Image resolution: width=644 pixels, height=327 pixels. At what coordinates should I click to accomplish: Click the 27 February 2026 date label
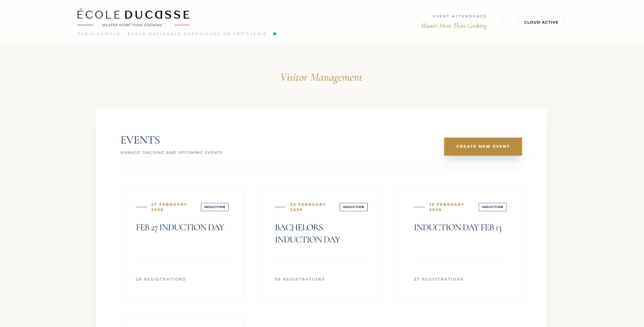[169, 207]
